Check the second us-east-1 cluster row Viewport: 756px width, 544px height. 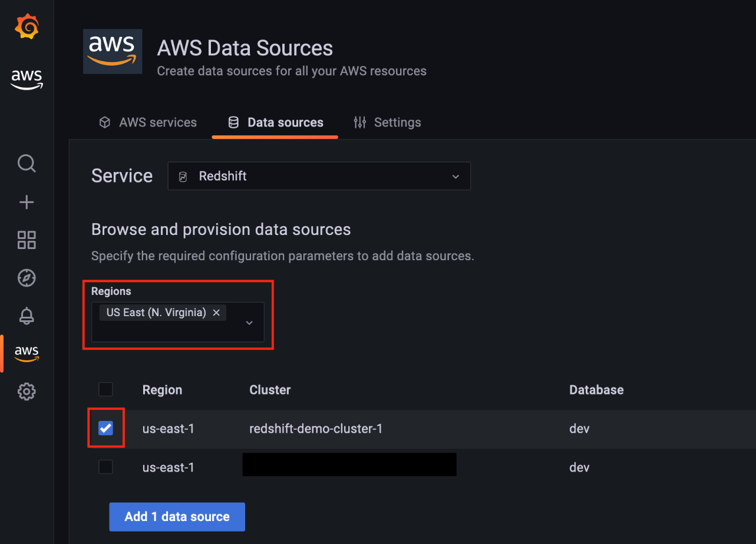105,466
